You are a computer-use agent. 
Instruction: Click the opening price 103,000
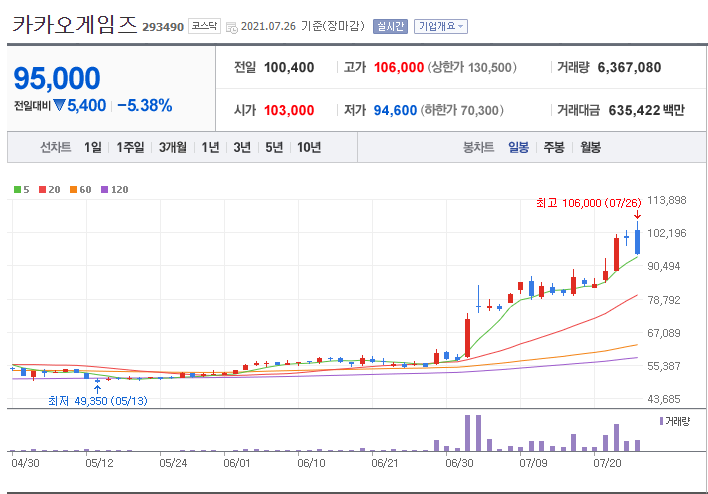pos(289,111)
